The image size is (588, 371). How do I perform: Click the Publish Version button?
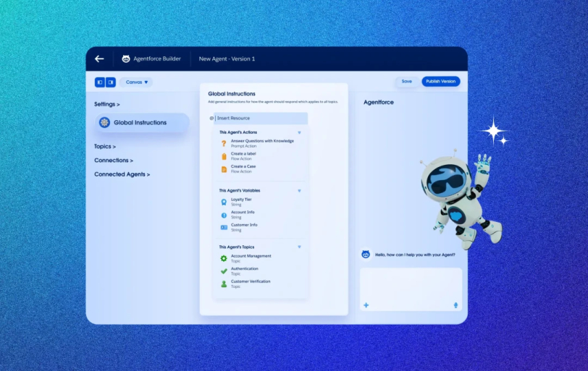[440, 81]
